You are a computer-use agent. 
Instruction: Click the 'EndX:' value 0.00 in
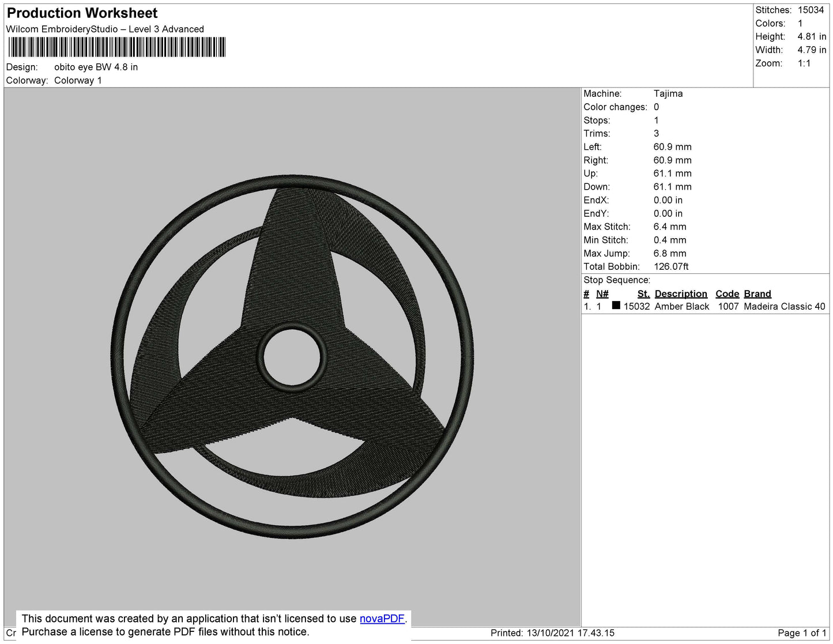tap(668, 200)
